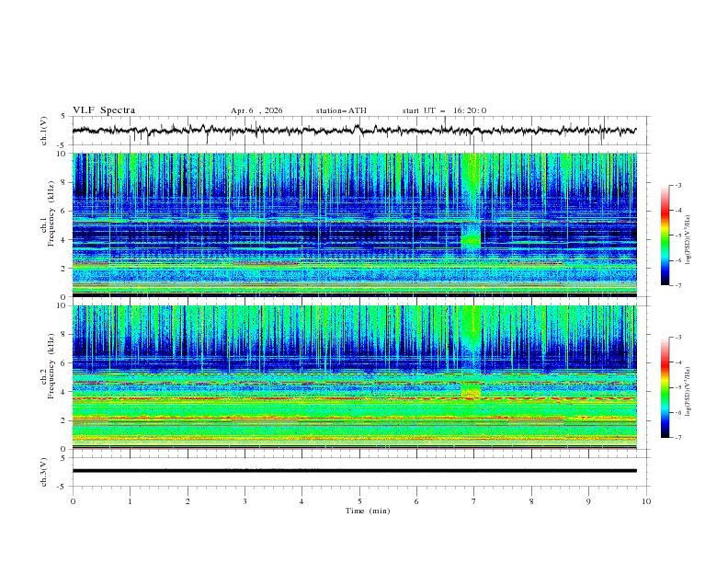Screen dimensions: 728x563
Task: Click the "-5" tick on lower color scale
Action: tap(677, 387)
